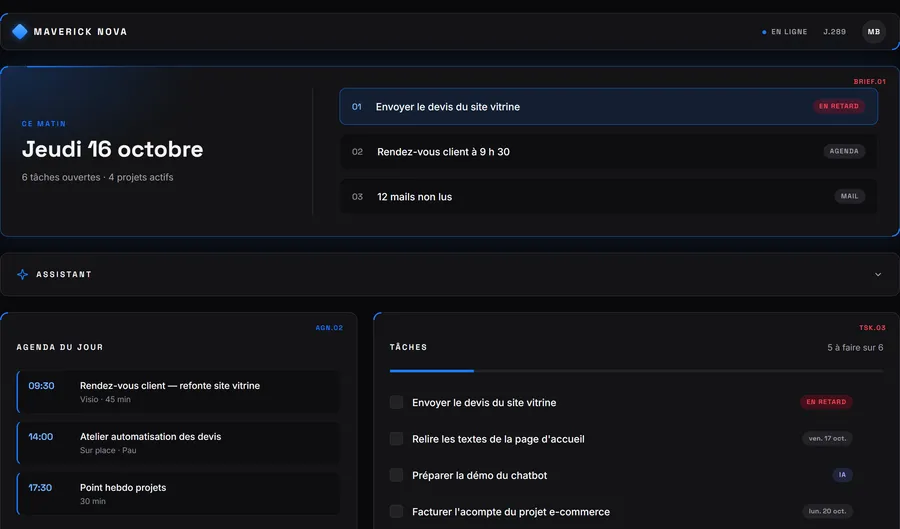Viewport: 900px width, 529px height.
Task: Open the 09:30 'Rendez-vous client' agenda event
Action: pos(178,392)
